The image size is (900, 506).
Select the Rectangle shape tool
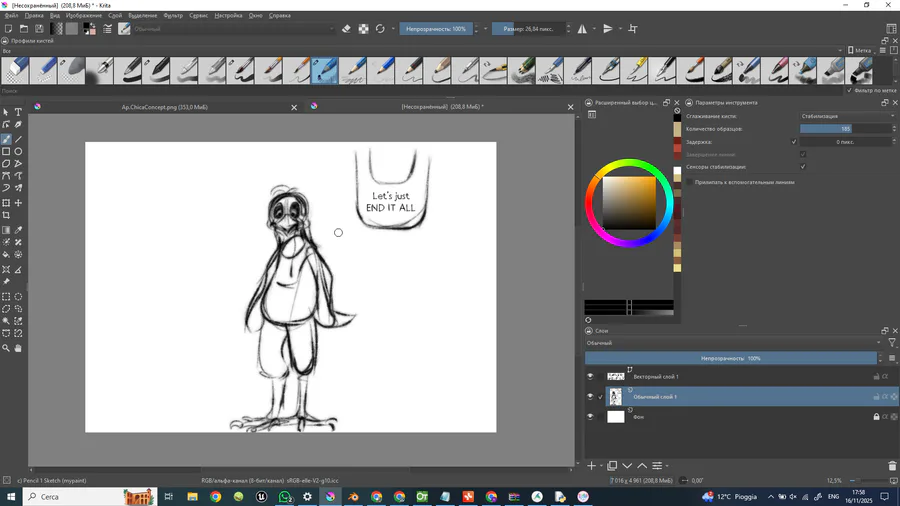[6, 151]
